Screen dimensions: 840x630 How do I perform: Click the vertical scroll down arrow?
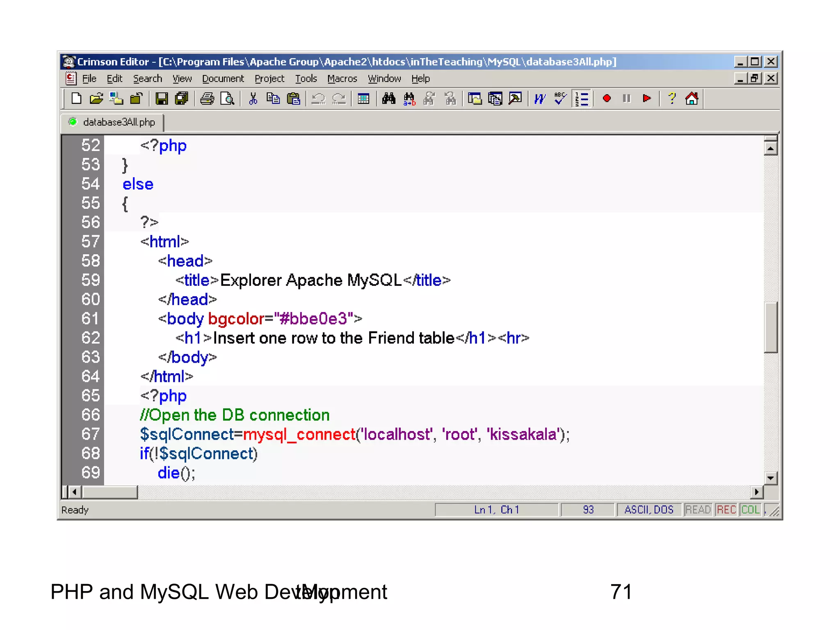point(771,478)
